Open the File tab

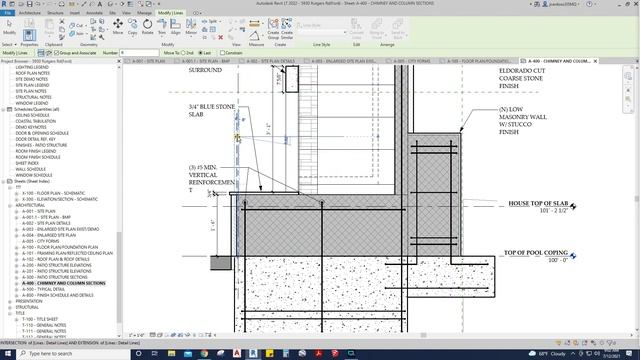point(7,13)
